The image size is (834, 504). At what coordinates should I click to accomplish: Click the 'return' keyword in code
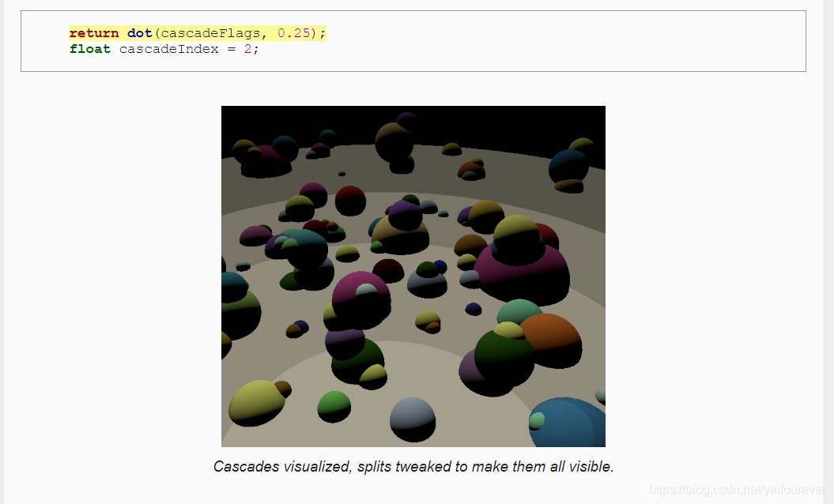point(94,33)
